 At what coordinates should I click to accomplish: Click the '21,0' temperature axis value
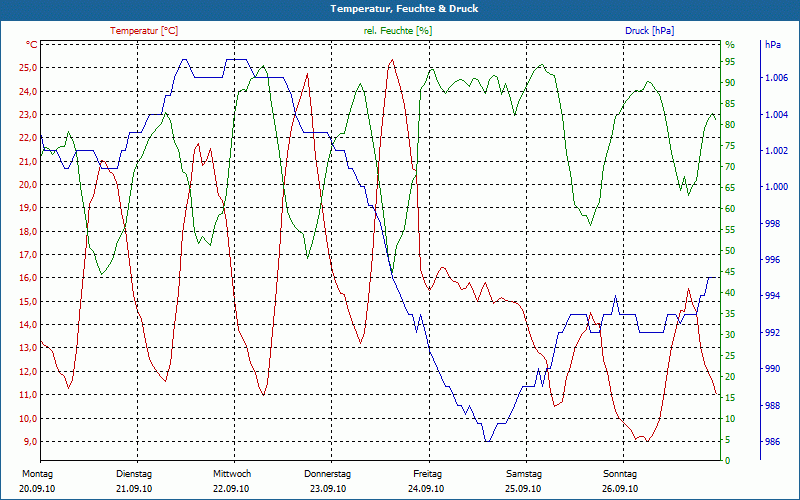coord(29,161)
